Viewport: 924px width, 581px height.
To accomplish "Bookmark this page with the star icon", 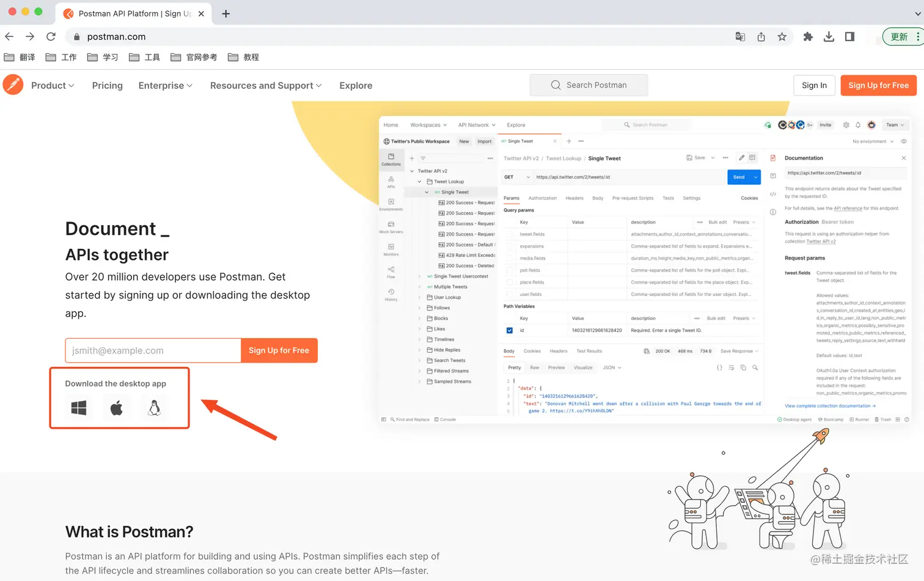I will click(x=782, y=37).
